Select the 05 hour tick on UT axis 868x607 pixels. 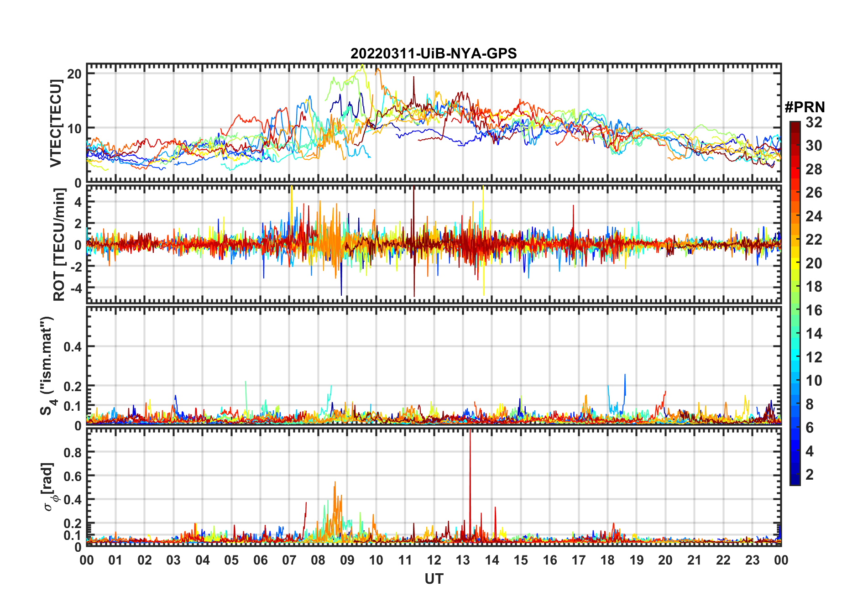tap(231, 560)
